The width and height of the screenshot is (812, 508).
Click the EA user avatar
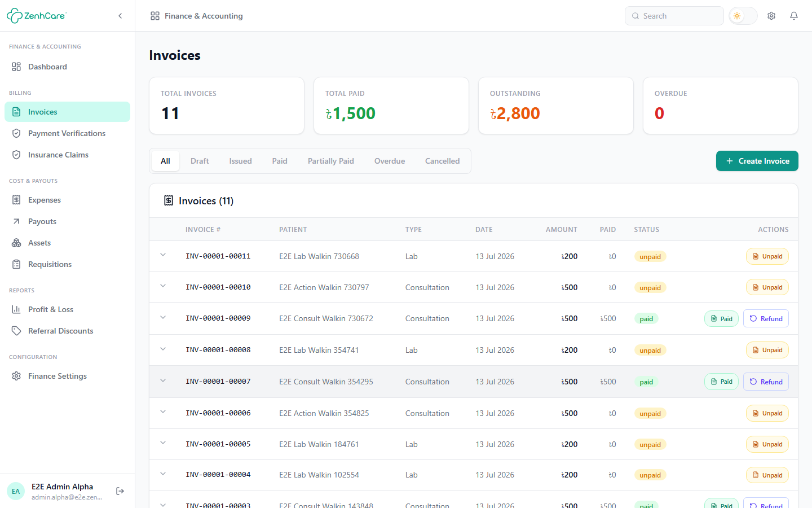pos(16,491)
